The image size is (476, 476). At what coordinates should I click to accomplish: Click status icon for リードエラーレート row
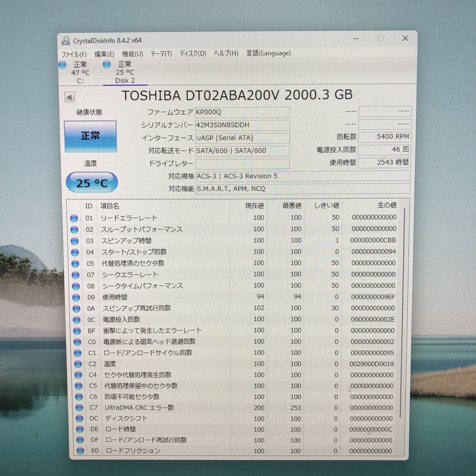(x=74, y=218)
